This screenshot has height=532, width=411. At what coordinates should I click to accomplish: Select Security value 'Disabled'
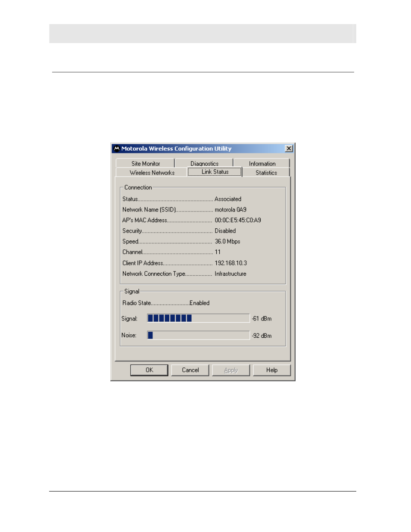click(225, 231)
